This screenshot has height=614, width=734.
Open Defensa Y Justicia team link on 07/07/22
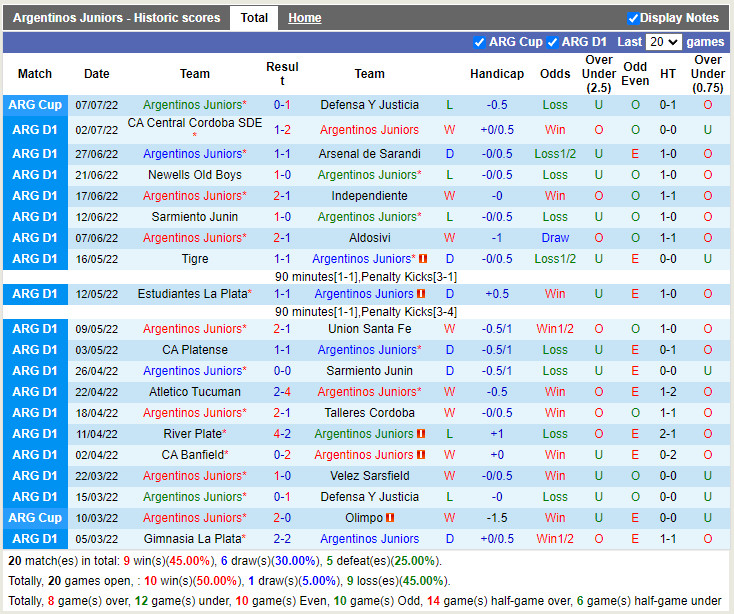[x=369, y=105]
